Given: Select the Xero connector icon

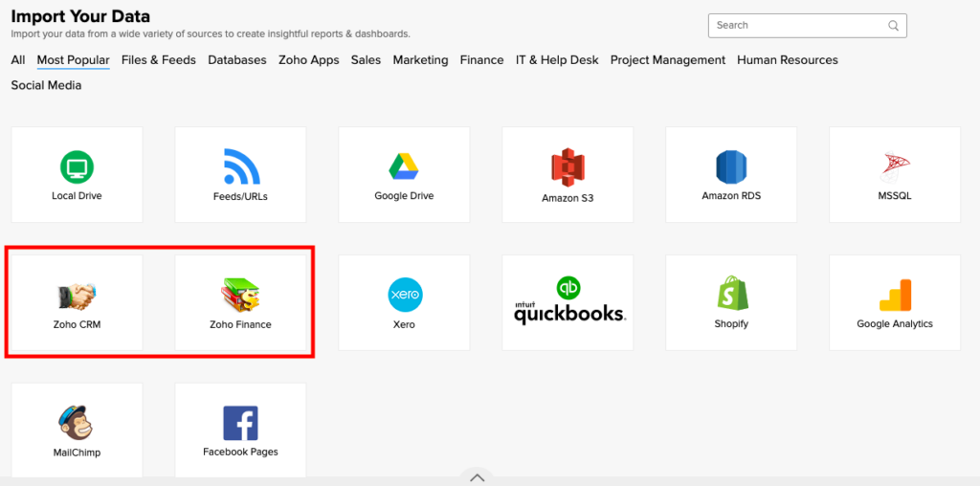Looking at the screenshot, I should click(x=405, y=295).
